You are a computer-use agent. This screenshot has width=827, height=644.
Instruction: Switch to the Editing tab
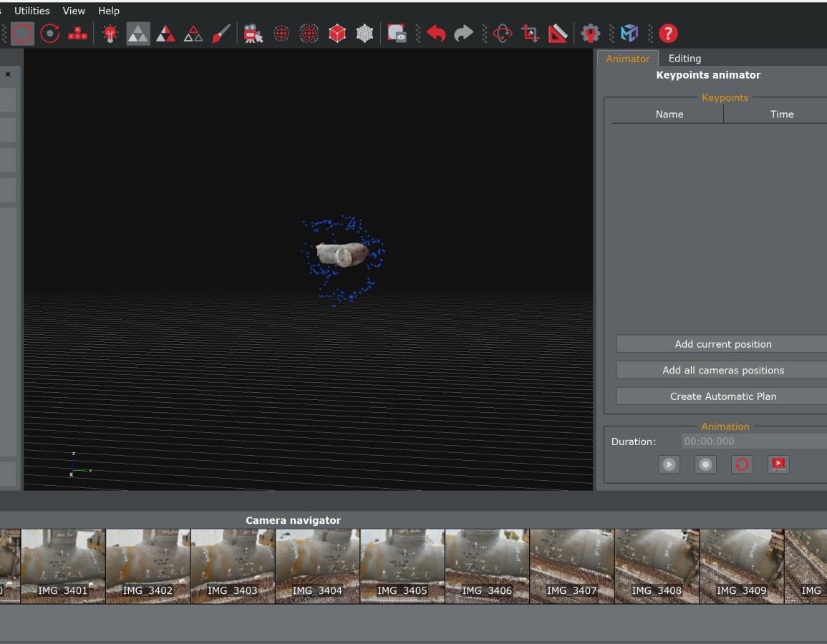(685, 59)
